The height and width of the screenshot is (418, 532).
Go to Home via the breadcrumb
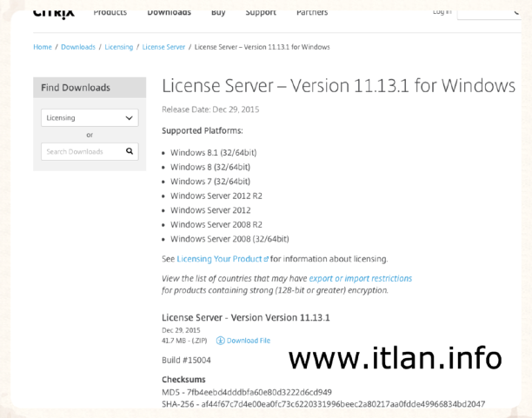click(43, 47)
